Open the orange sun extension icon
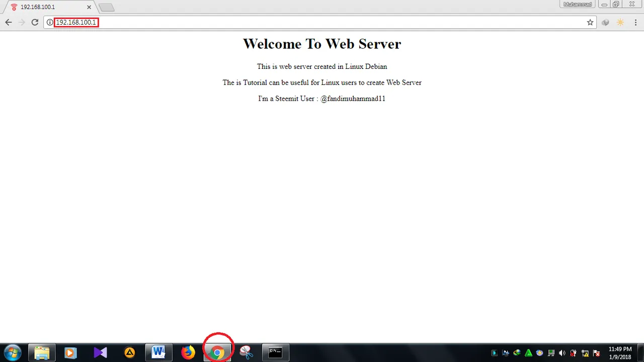Screen dimensions: 644x362 pyautogui.click(x=620, y=22)
